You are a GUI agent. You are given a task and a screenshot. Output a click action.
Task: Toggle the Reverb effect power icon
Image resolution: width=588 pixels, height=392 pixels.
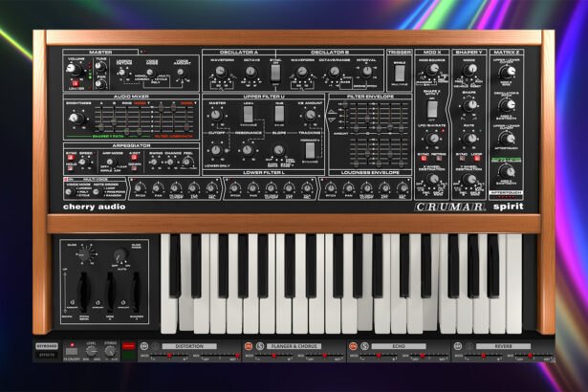[458, 346]
